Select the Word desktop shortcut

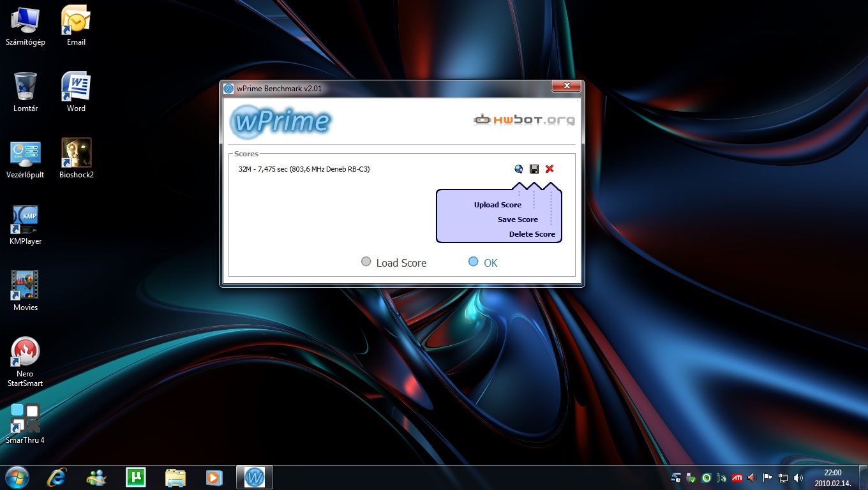76,92
